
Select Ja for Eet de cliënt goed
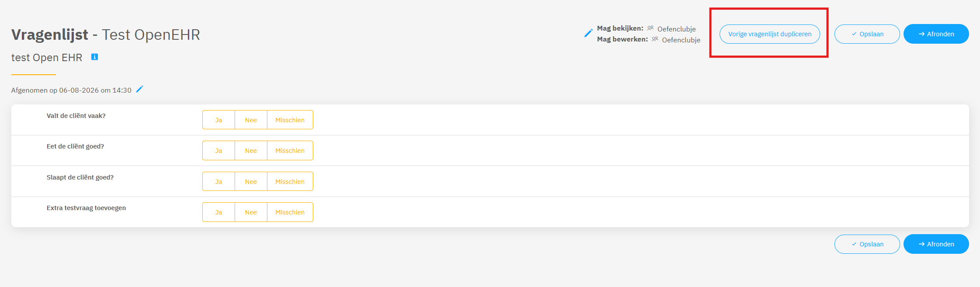pyautogui.click(x=218, y=150)
